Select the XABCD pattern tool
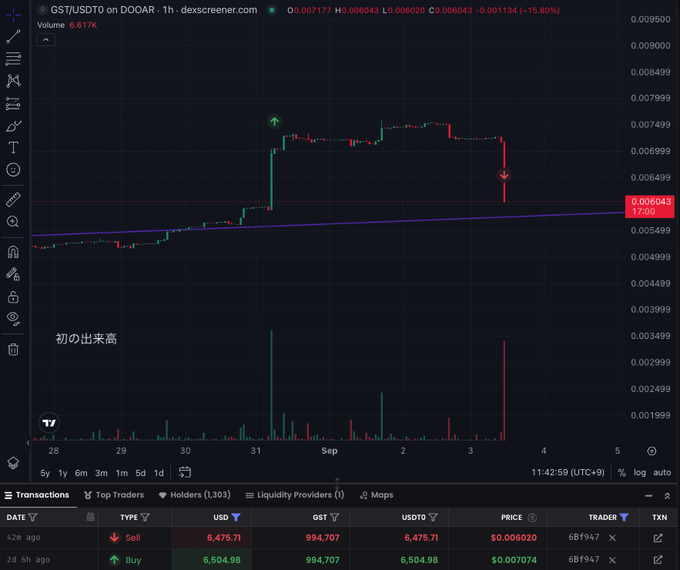Image resolution: width=680 pixels, height=570 pixels. click(13, 81)
